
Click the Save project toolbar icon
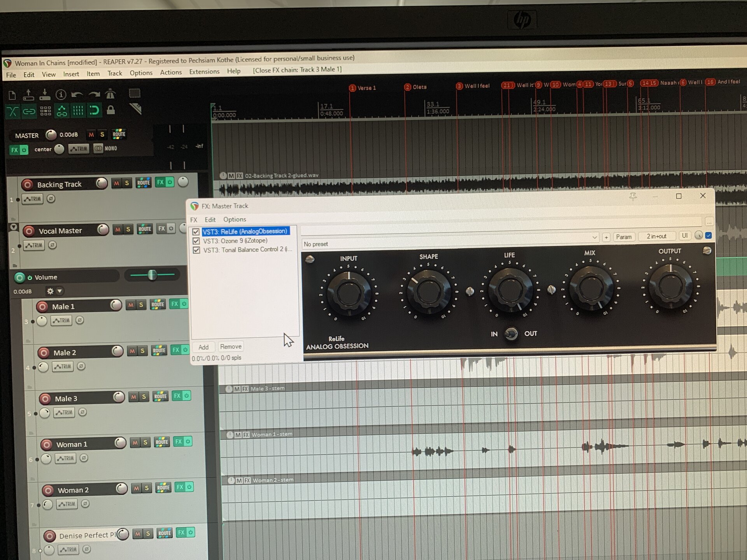pyautogui.click(x=44, y=94)
